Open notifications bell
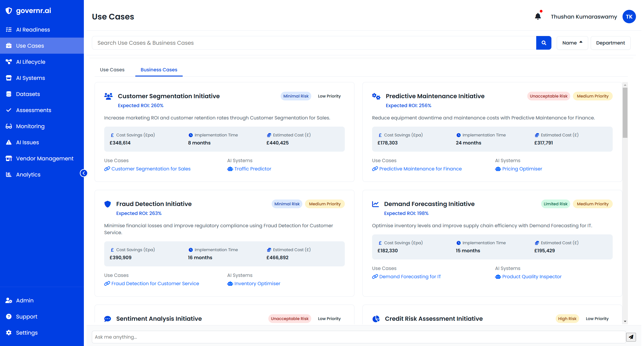 click(538, 16)
